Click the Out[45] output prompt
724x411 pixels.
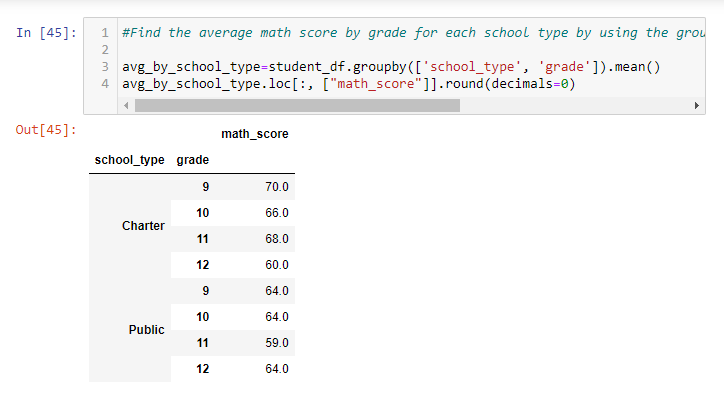coord(46,130)
